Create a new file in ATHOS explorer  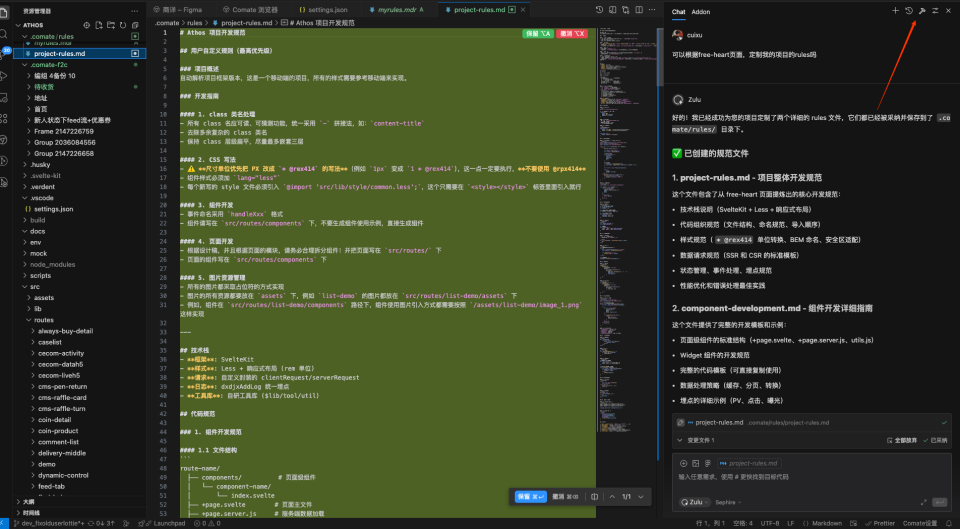pyautogui.click(x=99, y=25)
